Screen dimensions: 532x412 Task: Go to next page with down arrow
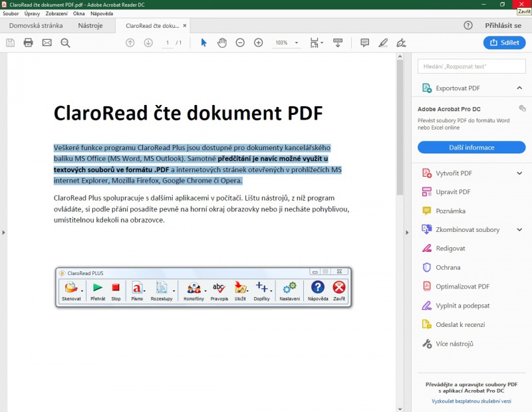point(148,43)
